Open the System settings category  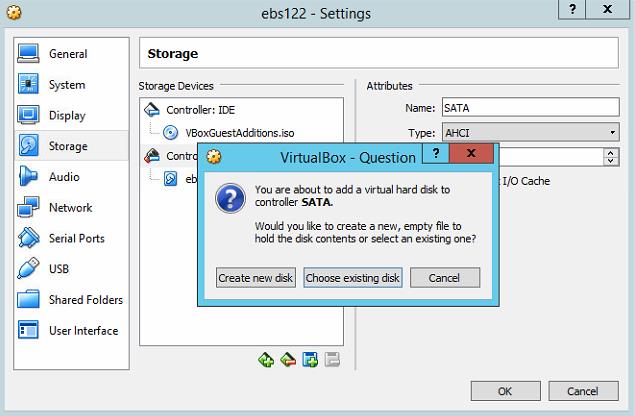point(66,85)
